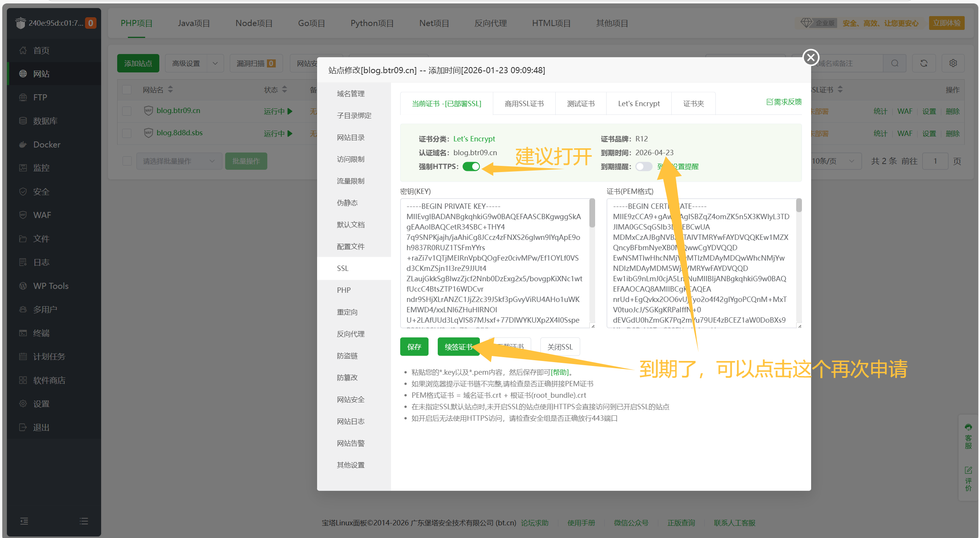This screenshot has height=538, width=980.
Task: Enable the 到期提醒 toggle
Action: (x=643, y=166)
